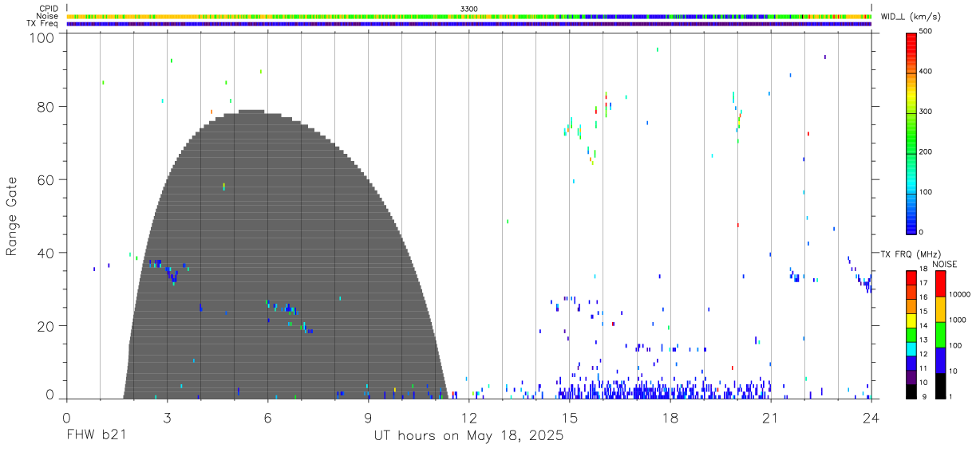Click the 300 tick on width scale

(x=927, y=112)
